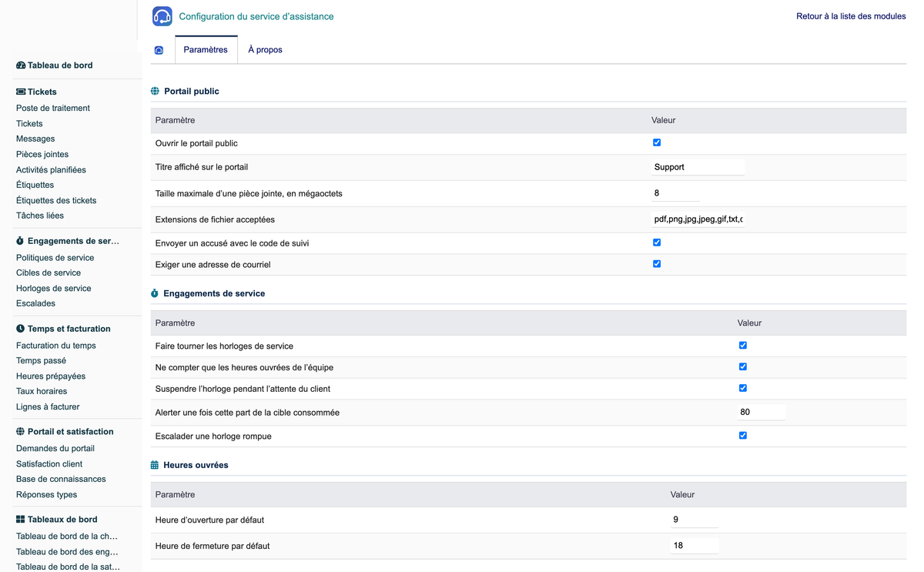Image resolution: width=924 pixels, height=572 pixels.
Task: Click the clock icon beside Temps et facturation
Action: tap(20, 329)
